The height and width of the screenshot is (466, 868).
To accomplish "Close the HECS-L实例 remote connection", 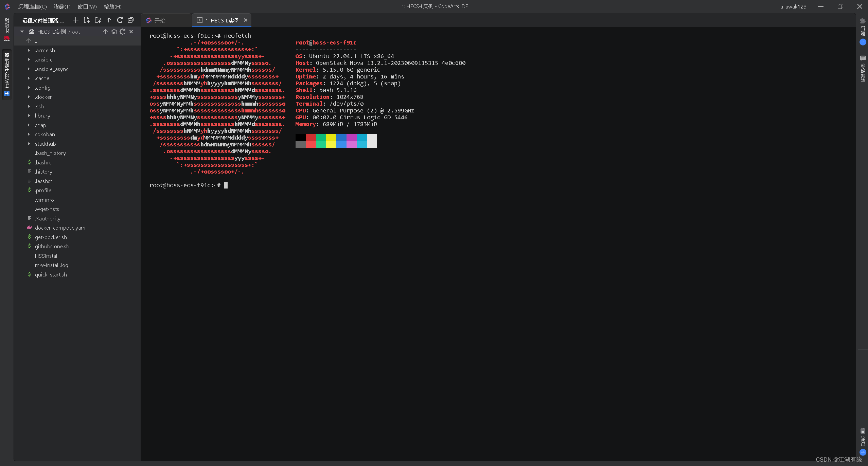I will point(131,32).
